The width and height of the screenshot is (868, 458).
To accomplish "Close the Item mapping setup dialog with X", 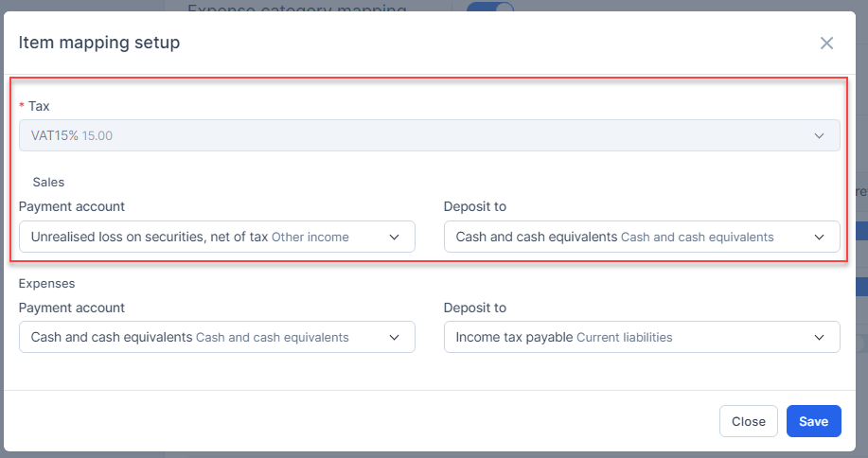I will [x=826, y=43].
